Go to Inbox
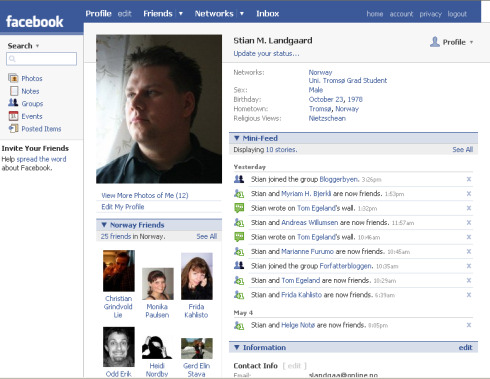The height and width of the screenshot is (379, 490). pyautogui.click(x=267, y=14)
